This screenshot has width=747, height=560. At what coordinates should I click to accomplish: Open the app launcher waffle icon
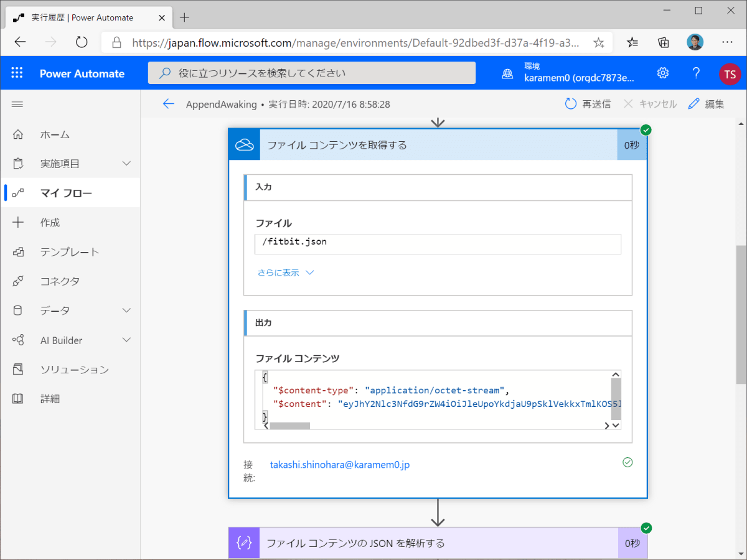click(17, 73)
